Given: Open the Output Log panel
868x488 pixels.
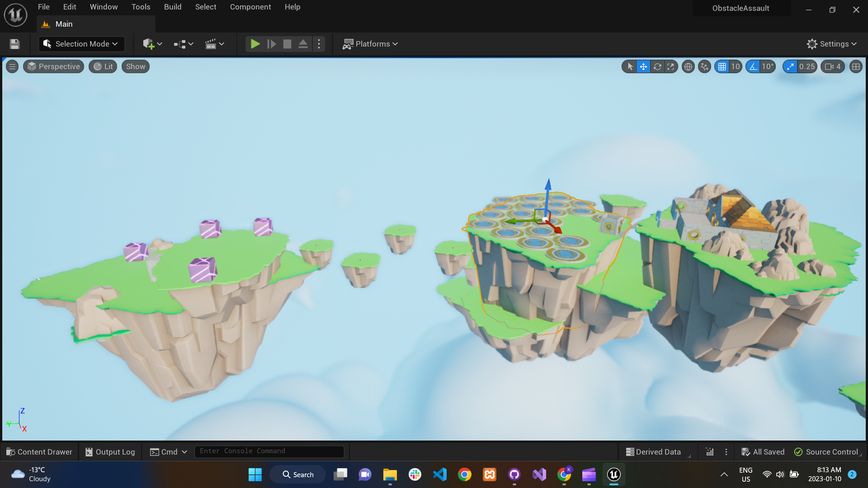Looking at the screenshot, I should (x=110, y=452).
